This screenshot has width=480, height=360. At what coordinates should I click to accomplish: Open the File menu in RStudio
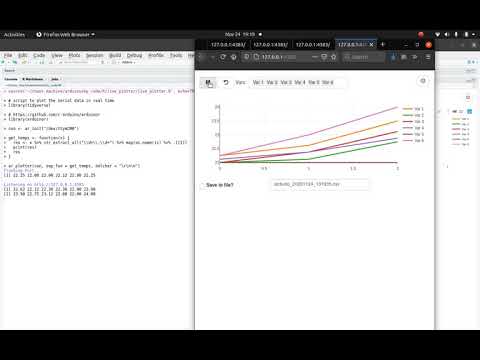click(x=8, y=55)
